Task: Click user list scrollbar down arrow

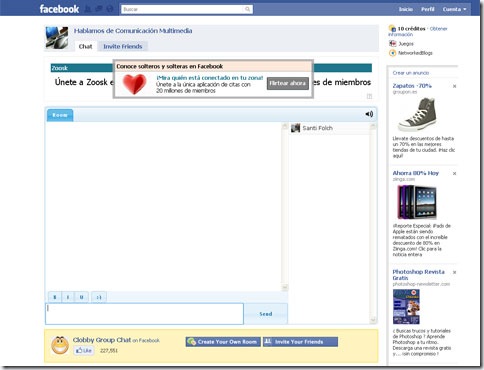Action: [373, 320]
